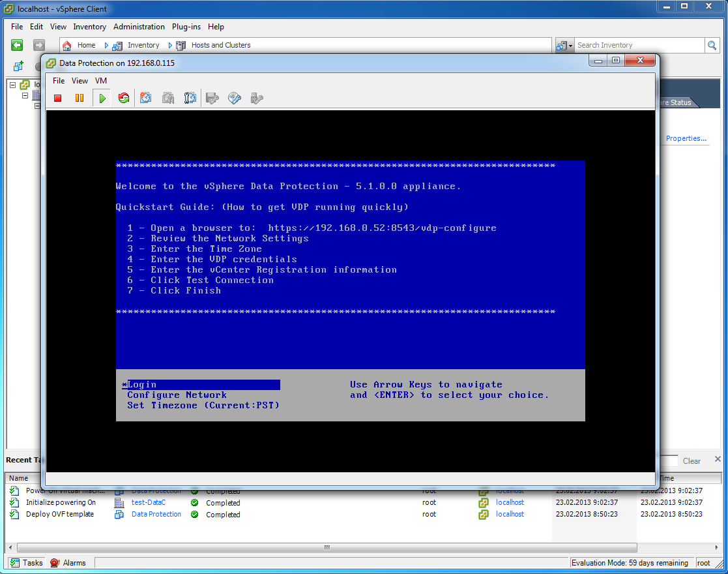Click the Connect USB device icon

click(257, 98)
